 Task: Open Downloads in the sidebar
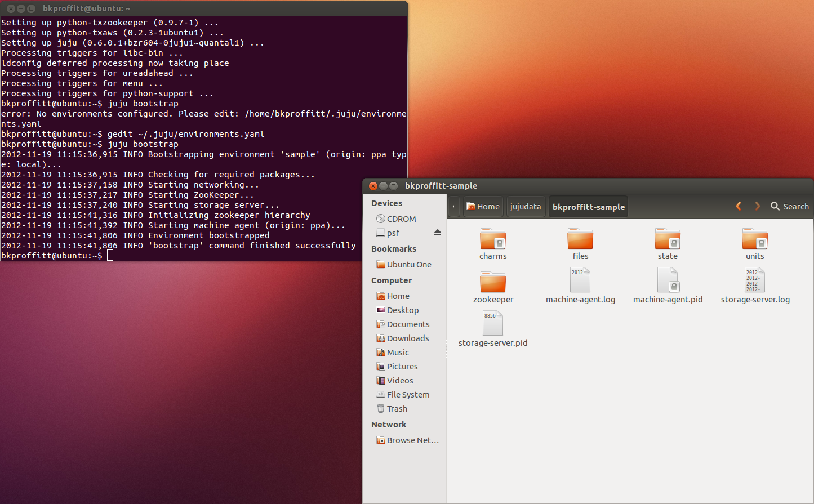(x=403, y=338)
